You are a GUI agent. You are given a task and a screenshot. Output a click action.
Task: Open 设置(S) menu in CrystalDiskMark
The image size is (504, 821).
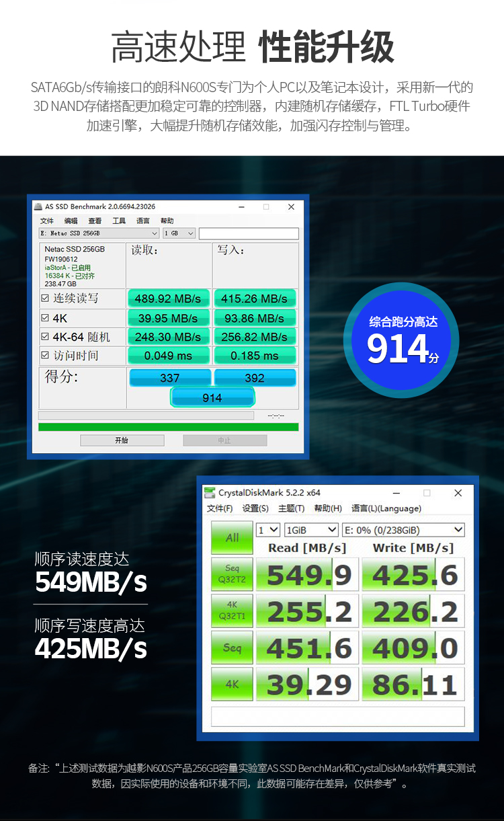pos(255,509)
